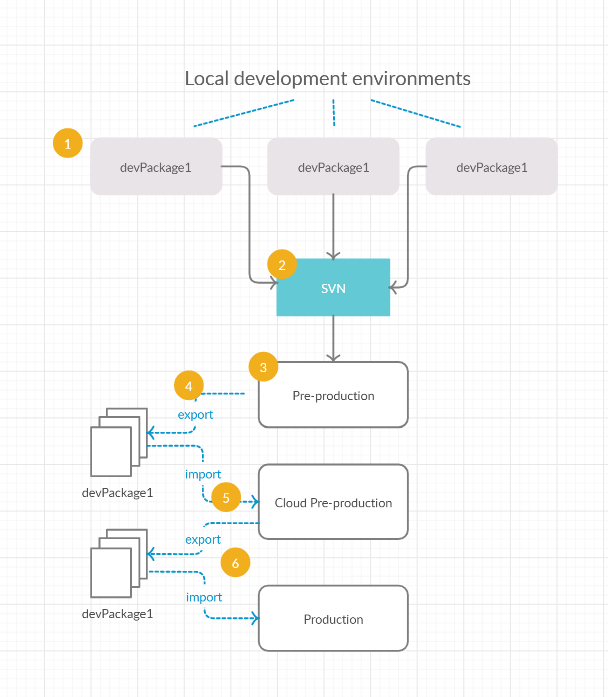
Task: Select the upper stacked-documents icon
Action: pyautogui.click(x=119, y=442)
